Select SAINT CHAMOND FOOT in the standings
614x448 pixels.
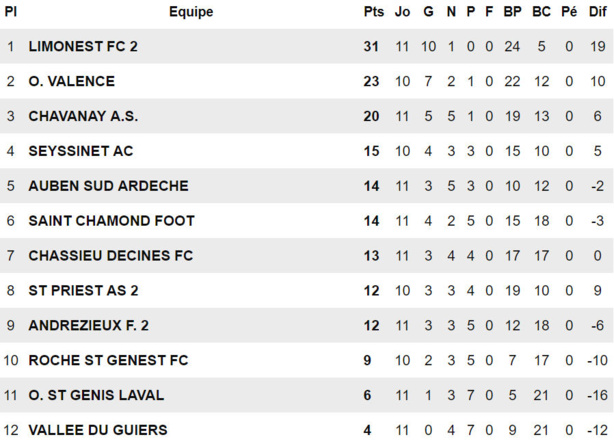coord(111,221)
